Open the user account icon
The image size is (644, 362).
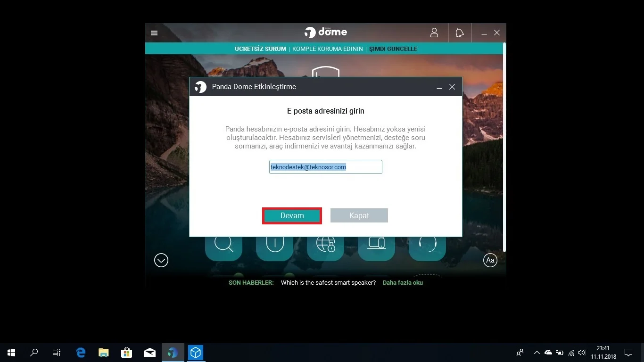[x=434, y=33]
